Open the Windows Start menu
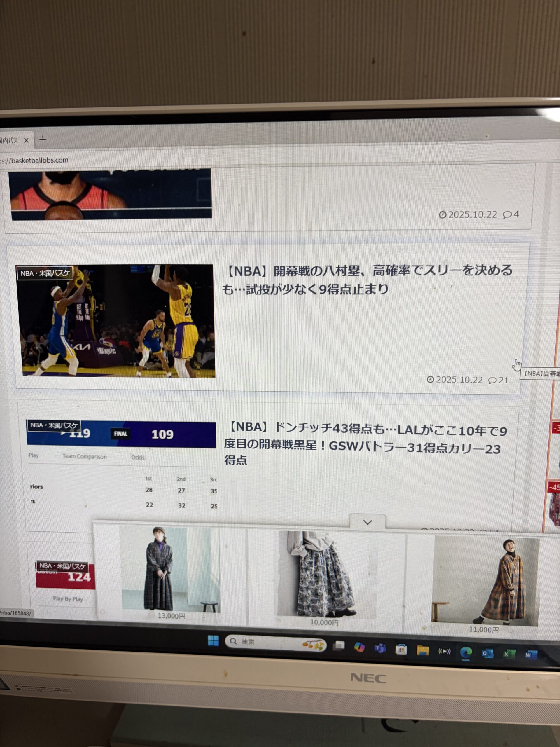The image size is (560, 747). [x=213, y=640]
